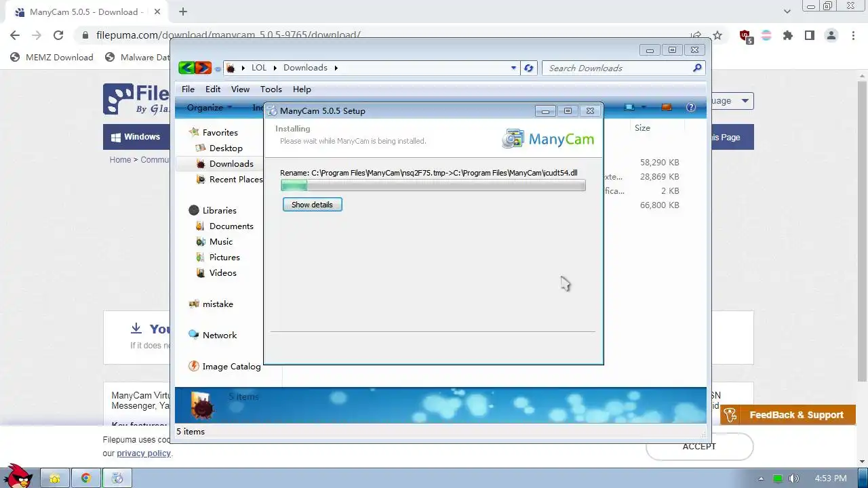Click the LOL breadcrumb in address bar

pyautogui.click(x=259, y=68)
